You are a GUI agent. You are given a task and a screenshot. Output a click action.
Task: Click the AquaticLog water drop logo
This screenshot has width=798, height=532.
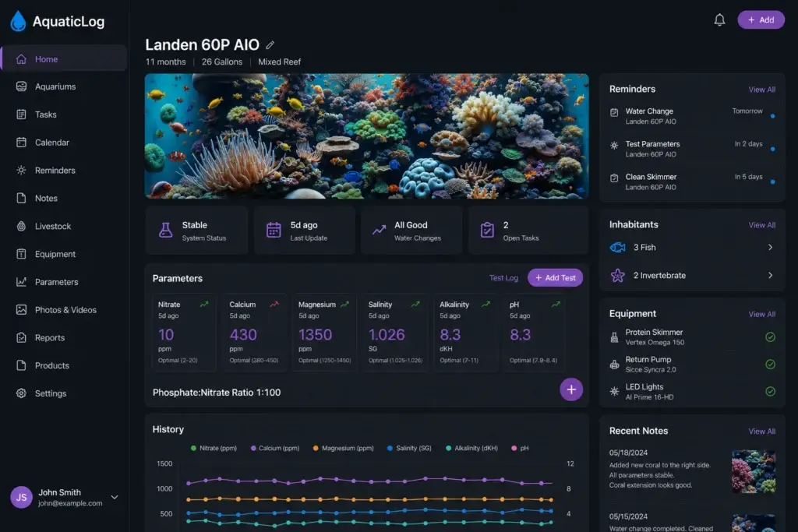click(18, 21)
